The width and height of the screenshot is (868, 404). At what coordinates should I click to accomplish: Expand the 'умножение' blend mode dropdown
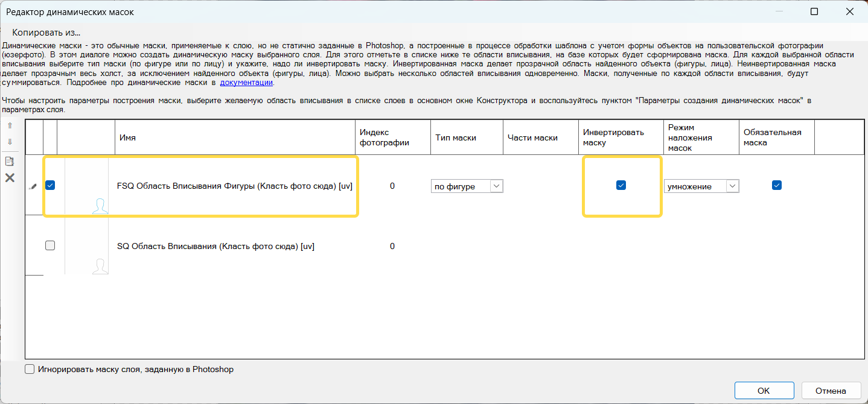click(701, 186)
